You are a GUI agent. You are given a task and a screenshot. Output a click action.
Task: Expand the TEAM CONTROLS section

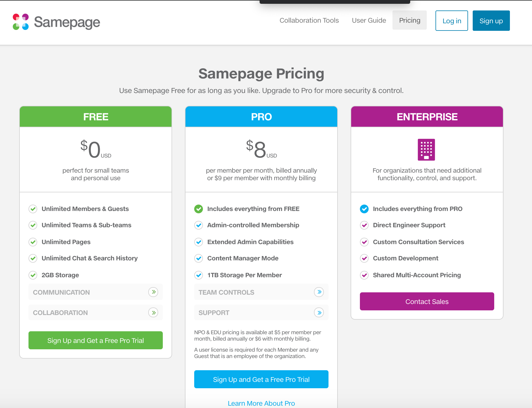coord(319,292)
